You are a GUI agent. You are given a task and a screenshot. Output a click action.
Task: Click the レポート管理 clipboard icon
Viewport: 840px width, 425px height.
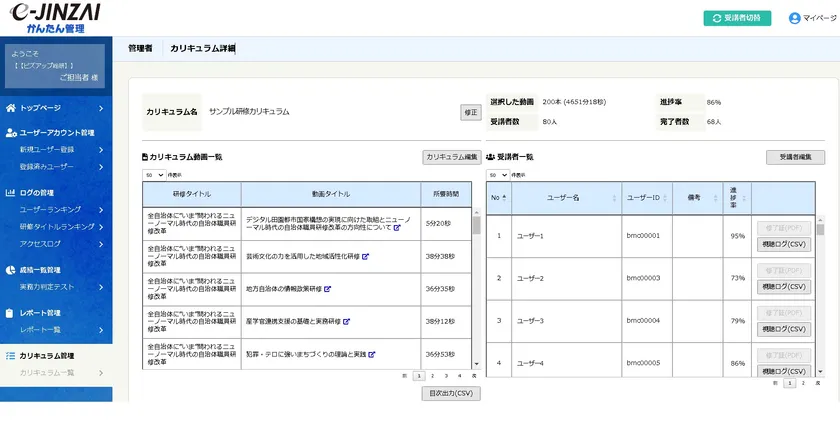[x=11, y=313]
